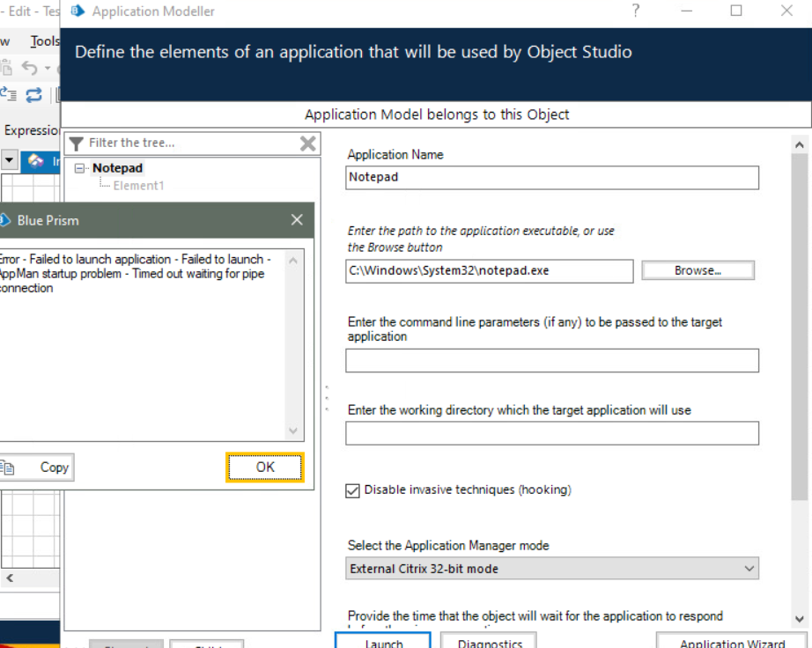
Task: Click Undo icon in Object Studio toolbar
Action: click(x=30, y=68)
